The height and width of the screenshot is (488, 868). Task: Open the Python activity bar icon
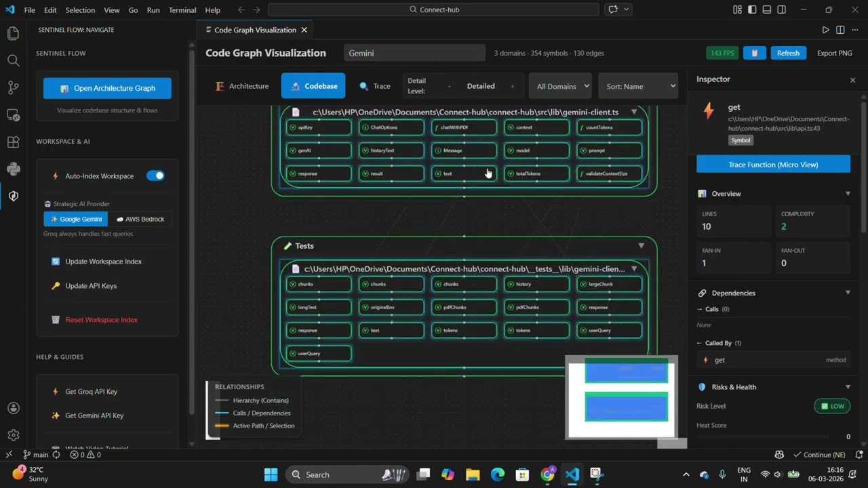pos(13,169)
